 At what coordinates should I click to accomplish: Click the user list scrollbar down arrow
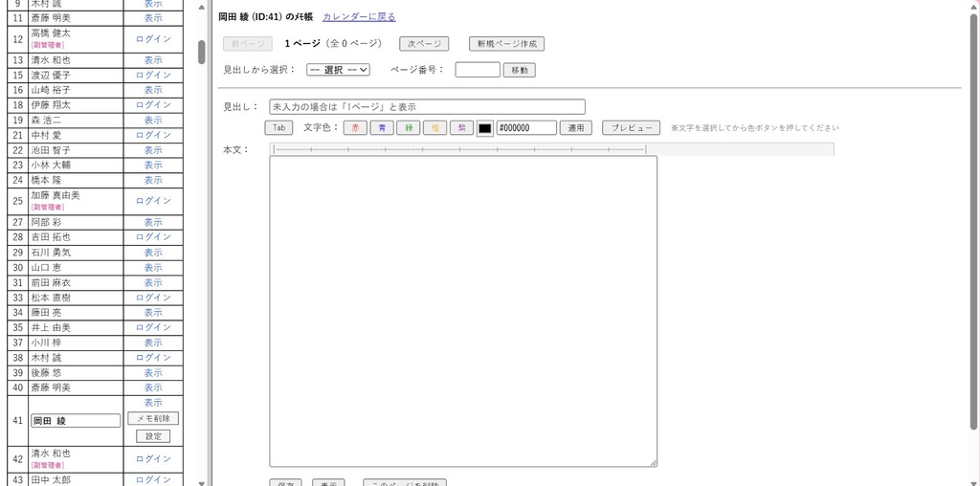201,483
